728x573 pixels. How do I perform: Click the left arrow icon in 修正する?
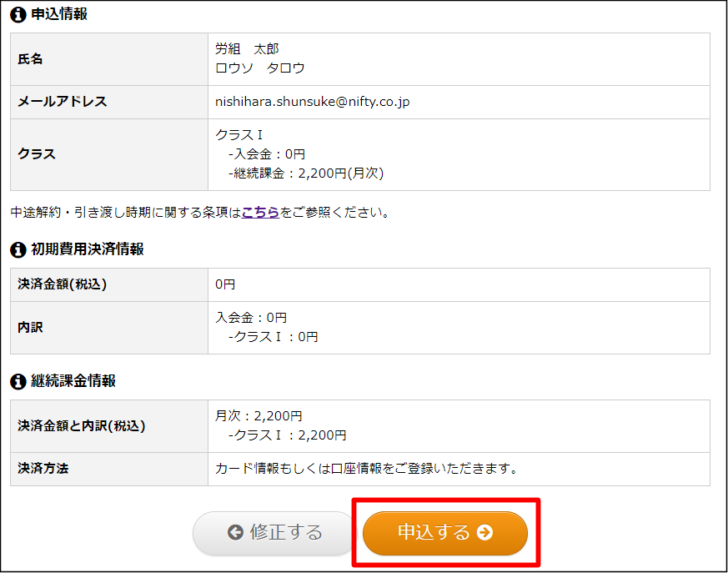click(x=235, y=533)
